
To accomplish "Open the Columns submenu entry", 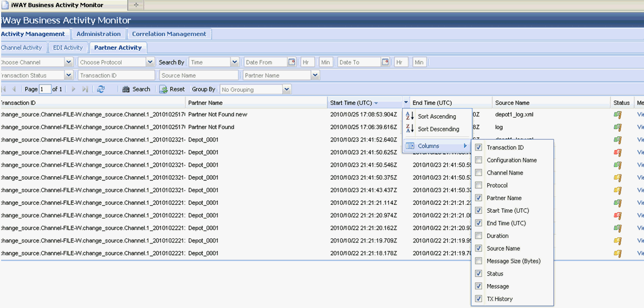I will 437,146.
